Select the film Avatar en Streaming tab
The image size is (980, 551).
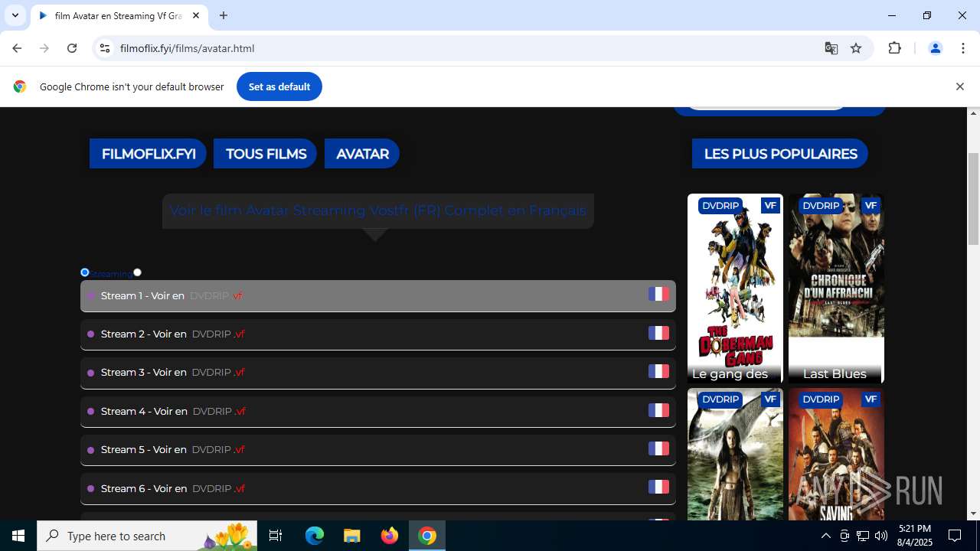pyautogui.click(x=119, y=15)
